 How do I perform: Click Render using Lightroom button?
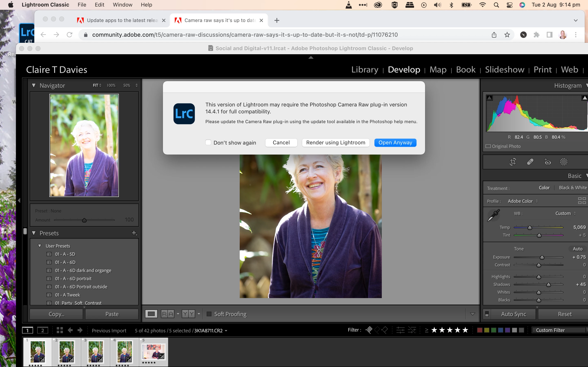[336, 143]
